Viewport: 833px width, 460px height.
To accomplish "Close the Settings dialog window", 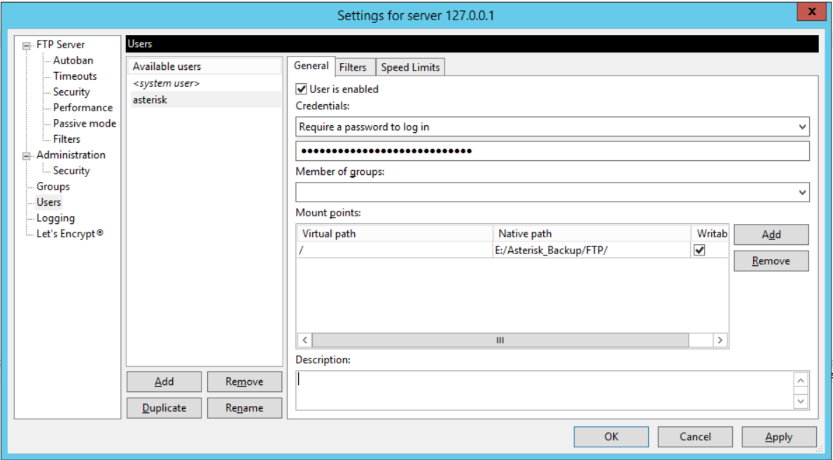I will tap(808, 11).
